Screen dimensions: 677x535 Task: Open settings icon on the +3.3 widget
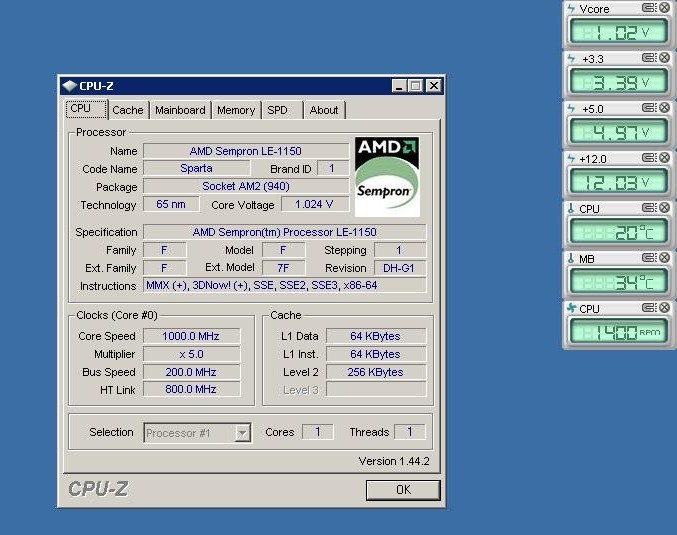click(x=648, y=57)
